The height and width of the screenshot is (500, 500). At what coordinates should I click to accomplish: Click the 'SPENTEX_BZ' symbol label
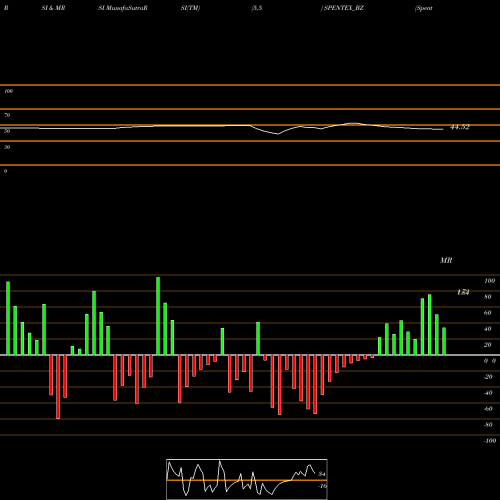click(344, 8)
